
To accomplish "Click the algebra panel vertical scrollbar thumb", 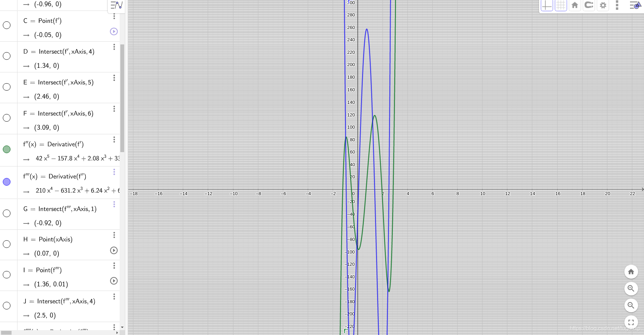I will 122,98.
